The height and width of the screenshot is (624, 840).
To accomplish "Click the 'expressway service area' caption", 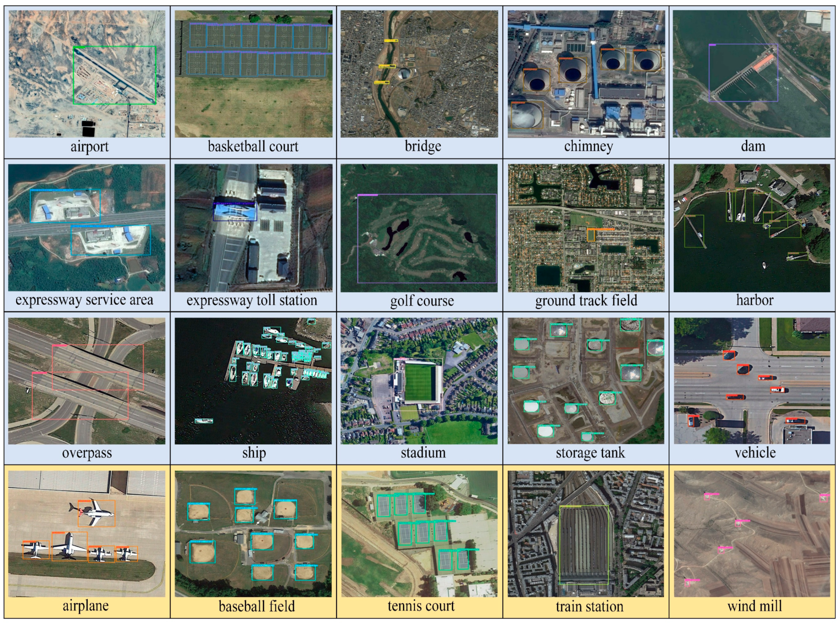I will point(84,300).
